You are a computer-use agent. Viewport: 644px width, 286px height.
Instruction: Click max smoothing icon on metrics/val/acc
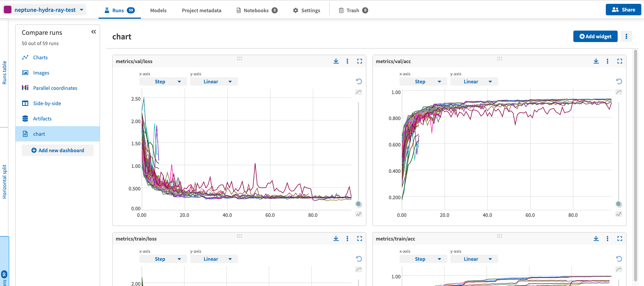tap(619, 92)
